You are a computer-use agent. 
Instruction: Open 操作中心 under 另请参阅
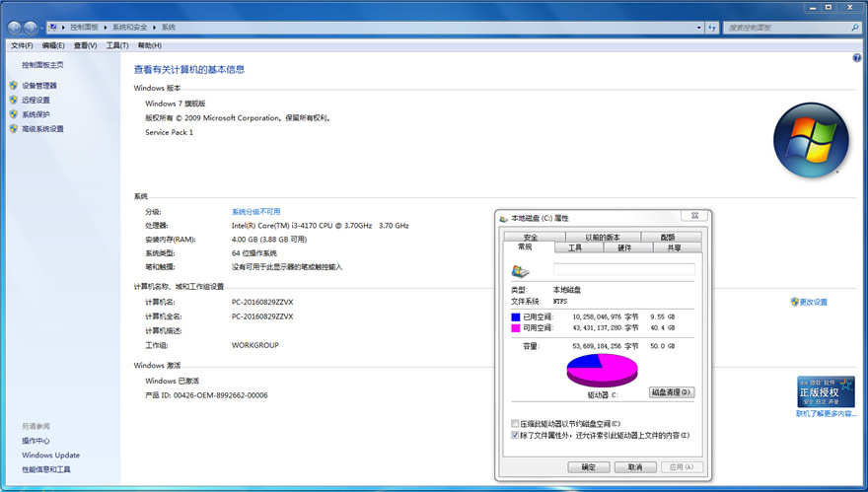pos(36,441)
